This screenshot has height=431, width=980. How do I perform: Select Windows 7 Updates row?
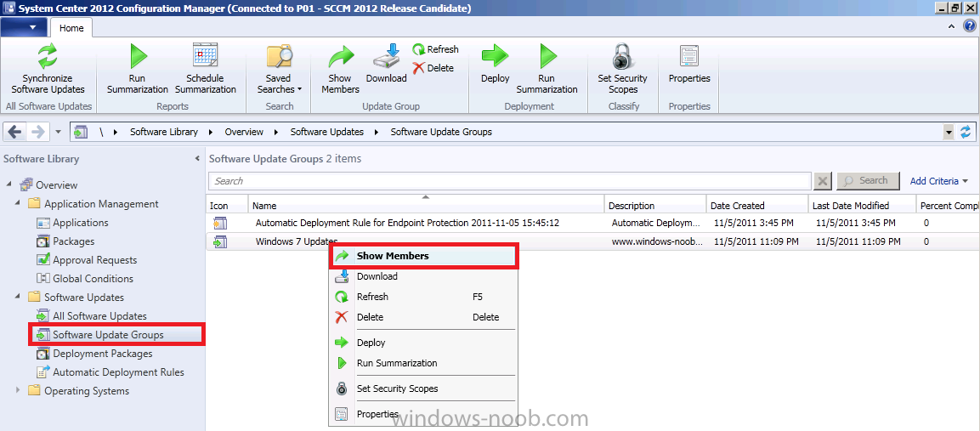coord(592,241)
